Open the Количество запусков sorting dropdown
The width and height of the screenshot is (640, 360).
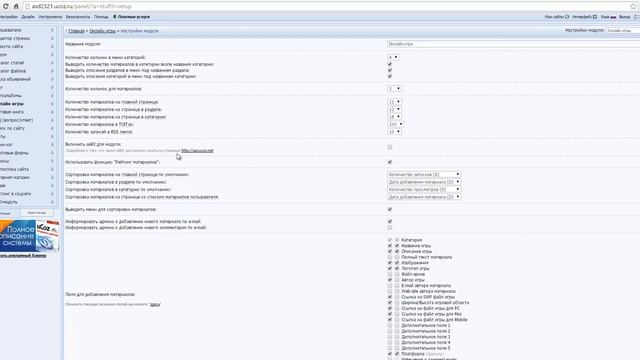(424, 174)
